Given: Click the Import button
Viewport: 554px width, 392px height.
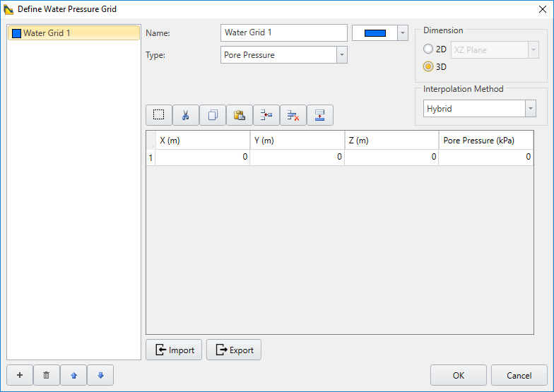Looking at the screenshot, I should point(174,350).
